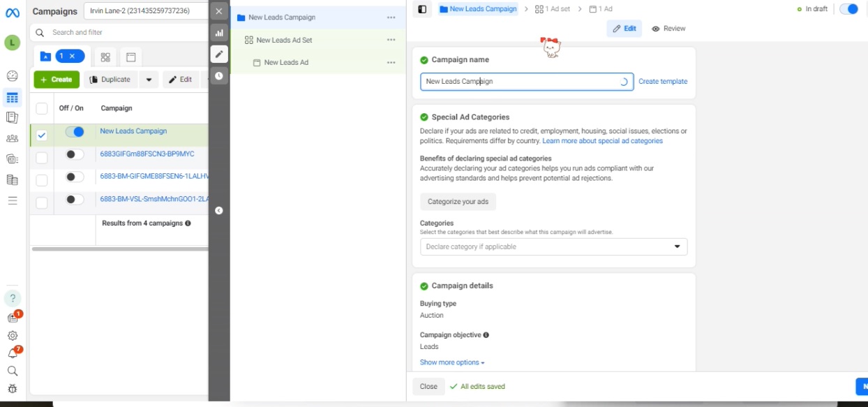
Task: Click the Create template link
Action: [x=663, y=82]
